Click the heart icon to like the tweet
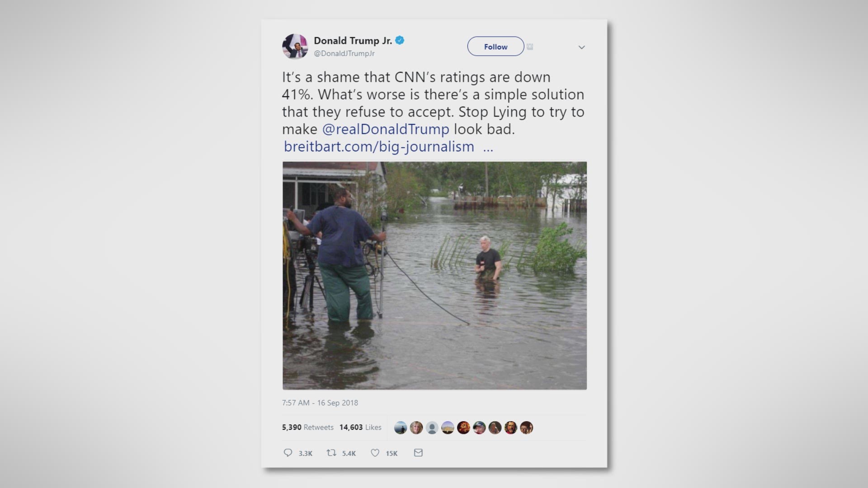This screenshot has width=868, height=488. coord(375,453)
